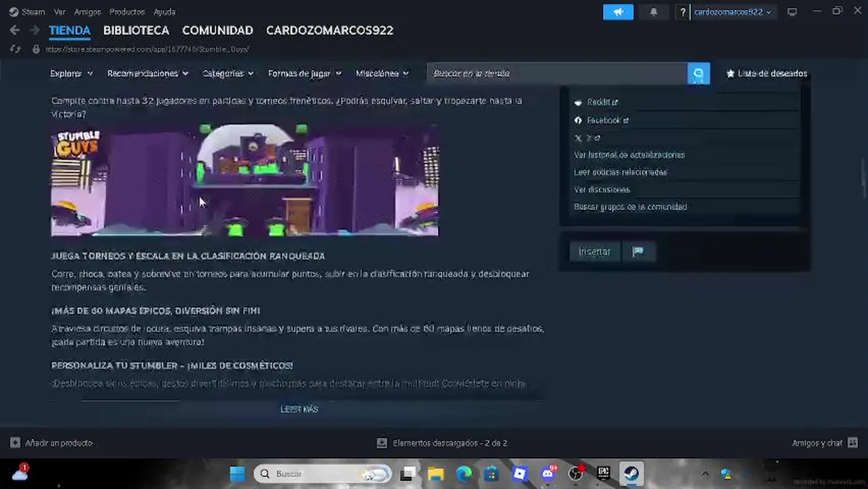
Task: Open Discord from the taskbar
Action: coord(548,473)
